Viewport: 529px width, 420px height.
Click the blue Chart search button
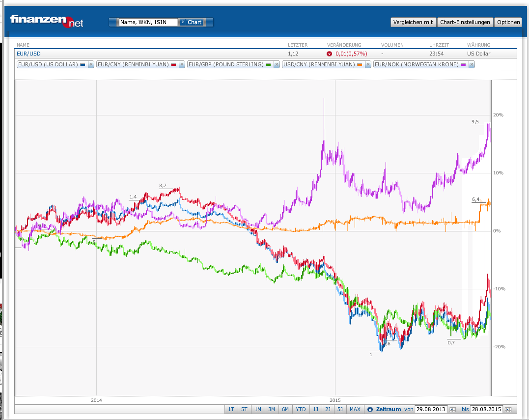point(191,22)
